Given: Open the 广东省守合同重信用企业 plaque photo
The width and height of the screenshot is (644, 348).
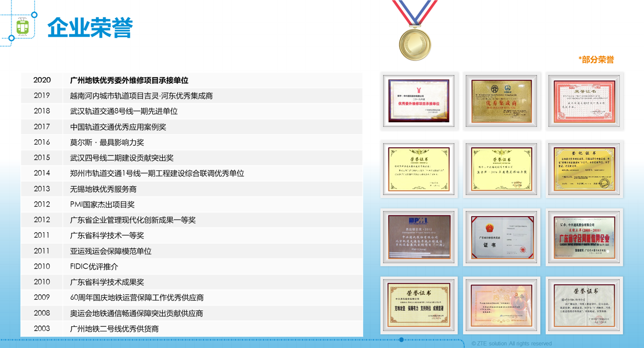Looking at the screenshot, I should (x=584, y=237).
